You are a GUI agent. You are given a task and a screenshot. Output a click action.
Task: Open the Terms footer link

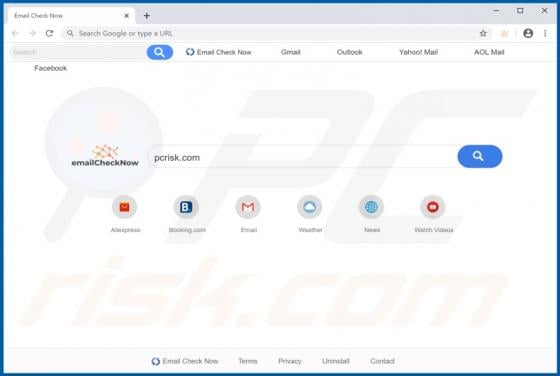coord(248,361)
